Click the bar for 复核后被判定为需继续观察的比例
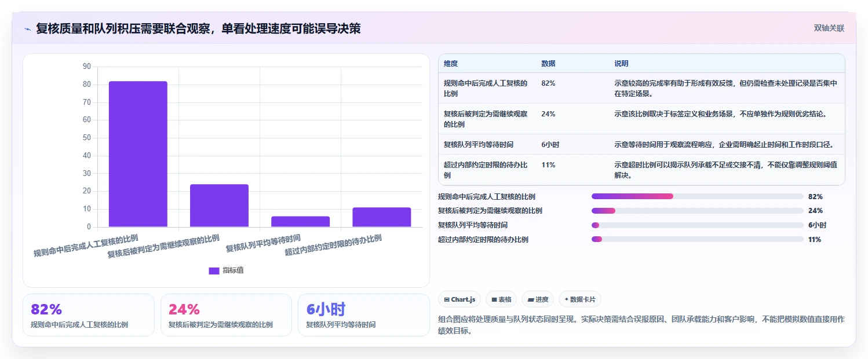Viewport: 868px width, 359px height. (219, 206)
